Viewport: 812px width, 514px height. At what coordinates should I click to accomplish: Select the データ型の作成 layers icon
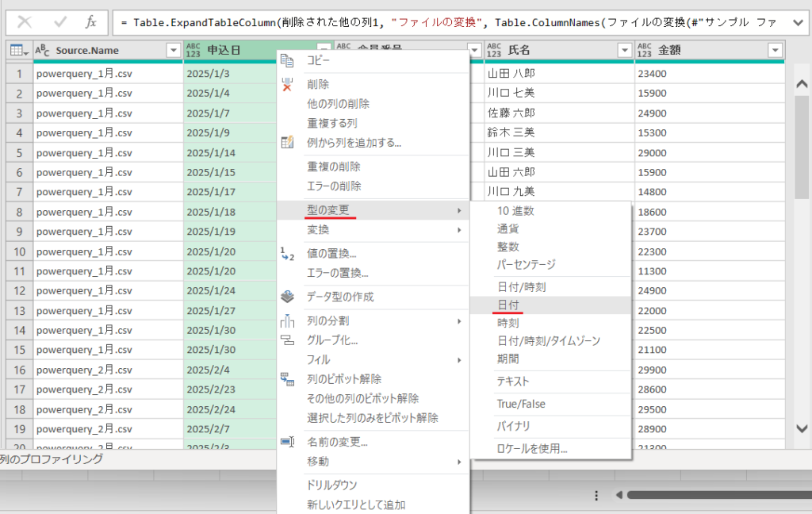(x=288, y=296)
